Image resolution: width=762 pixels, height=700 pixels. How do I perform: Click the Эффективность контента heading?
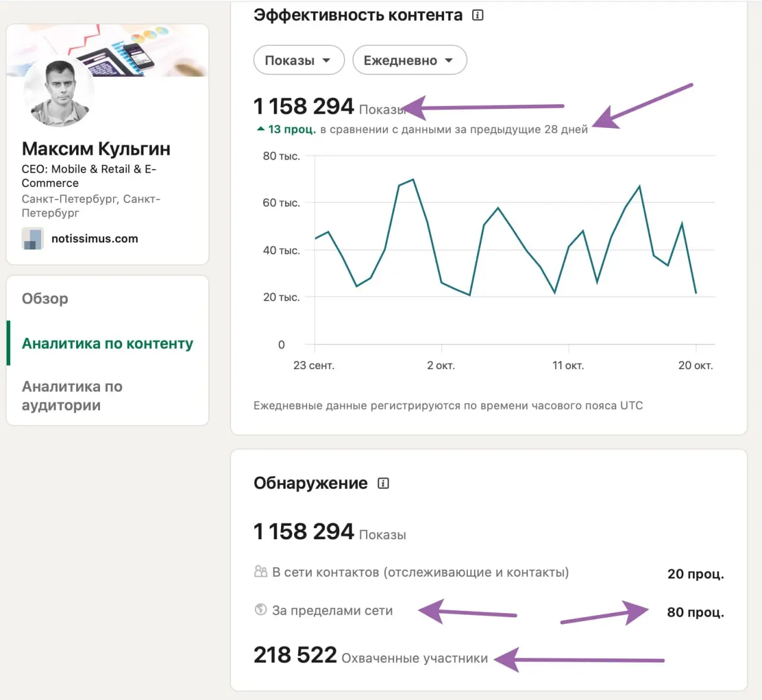(358, 15)
